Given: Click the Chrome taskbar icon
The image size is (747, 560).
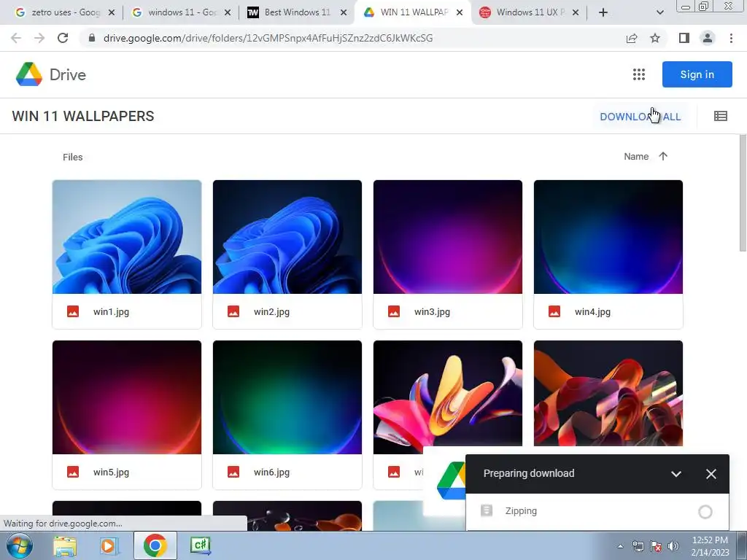Looking at the screenshot, I should [155, 545].
